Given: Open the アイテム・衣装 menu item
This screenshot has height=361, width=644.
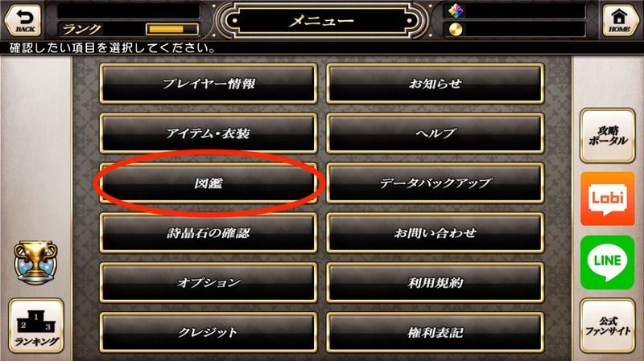Looking at the screenshot, I should click(x=208, y=133).
